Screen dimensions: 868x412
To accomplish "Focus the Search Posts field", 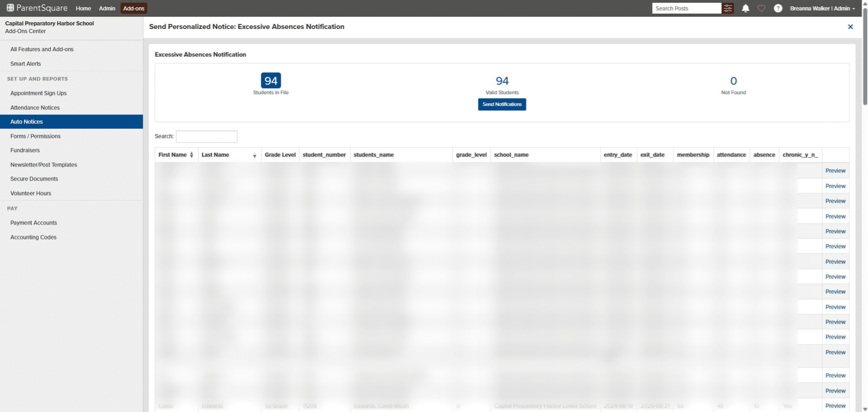I will coord(687,8).
